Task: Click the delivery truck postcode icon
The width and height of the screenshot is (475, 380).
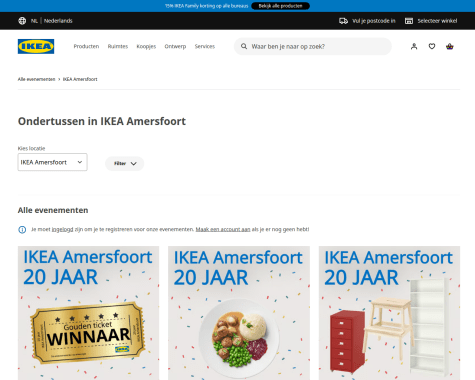Action: click(x=343, y=21)
